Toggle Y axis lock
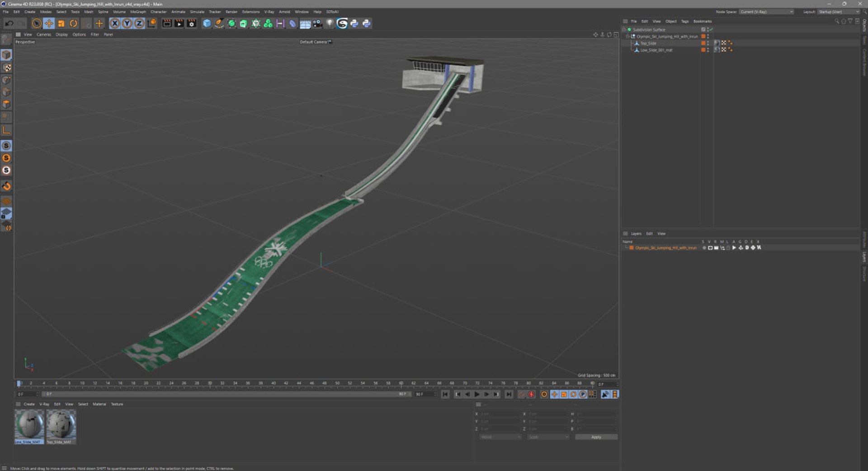The width and height of the screenshot is (868, 471). coord(127,24)
